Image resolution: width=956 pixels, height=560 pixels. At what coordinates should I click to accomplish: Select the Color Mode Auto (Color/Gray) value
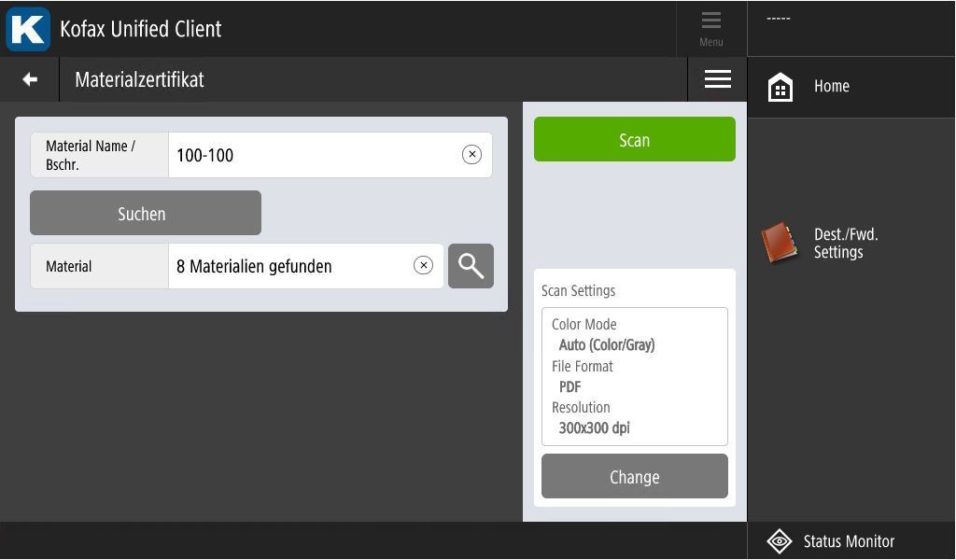607,345
